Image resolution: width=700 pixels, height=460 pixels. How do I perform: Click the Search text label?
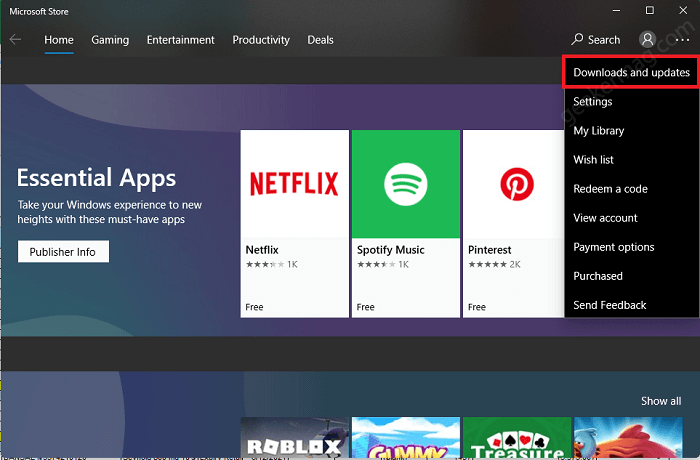[x=604, y=40]
